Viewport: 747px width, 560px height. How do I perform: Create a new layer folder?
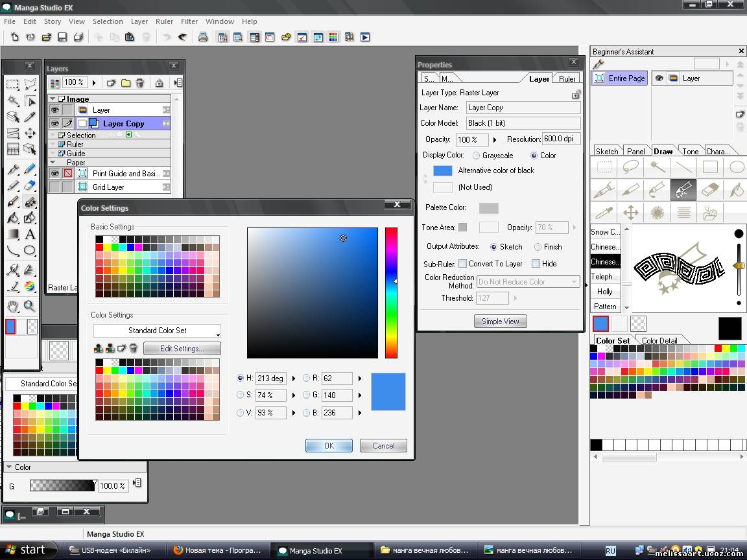click(126, 83)
